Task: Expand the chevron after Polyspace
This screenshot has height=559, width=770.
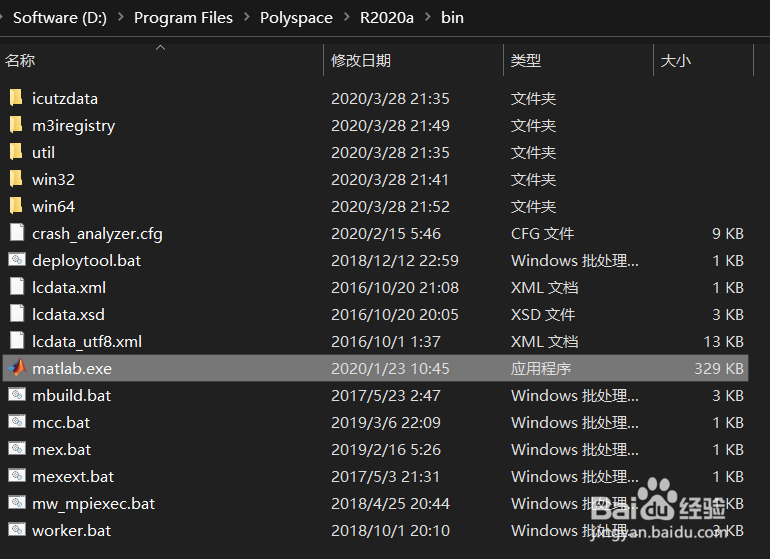Action: [347, 17]
